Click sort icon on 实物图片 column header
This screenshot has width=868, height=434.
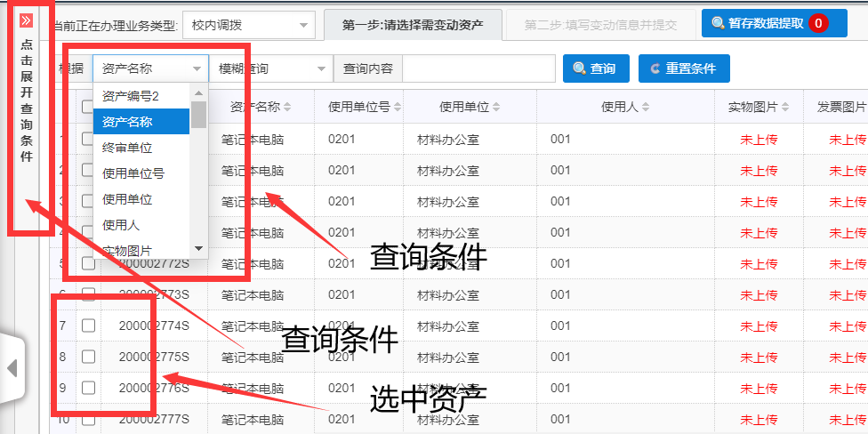(x=785, y=108)
